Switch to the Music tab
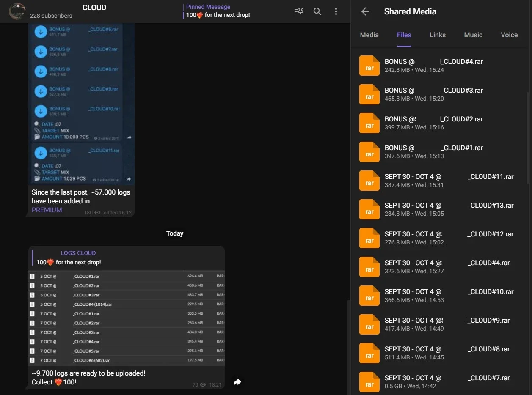Image resolution: width=532 pixels, height=395 pixels. point(473,35)
